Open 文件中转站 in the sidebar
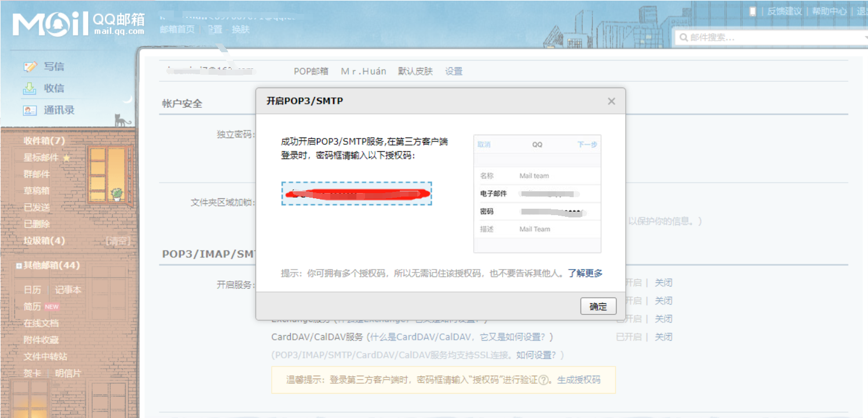The height and width of the screenshot is (418, 868). 45,357
